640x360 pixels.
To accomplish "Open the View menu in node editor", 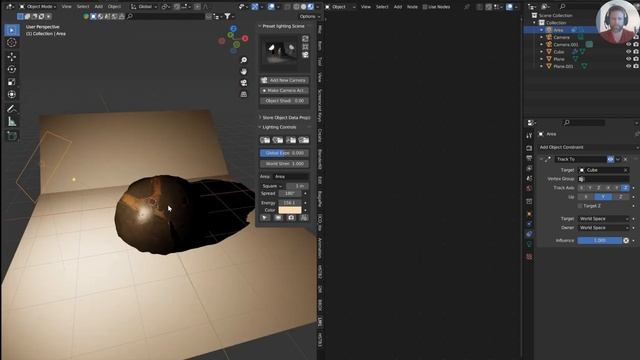I will click(366, 7).
